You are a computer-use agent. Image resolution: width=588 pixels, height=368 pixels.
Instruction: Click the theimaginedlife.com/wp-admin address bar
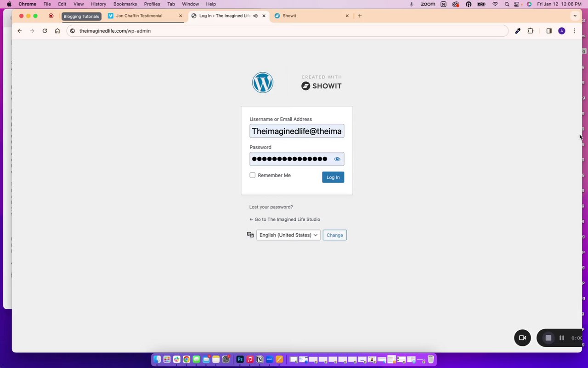[288, 31]
